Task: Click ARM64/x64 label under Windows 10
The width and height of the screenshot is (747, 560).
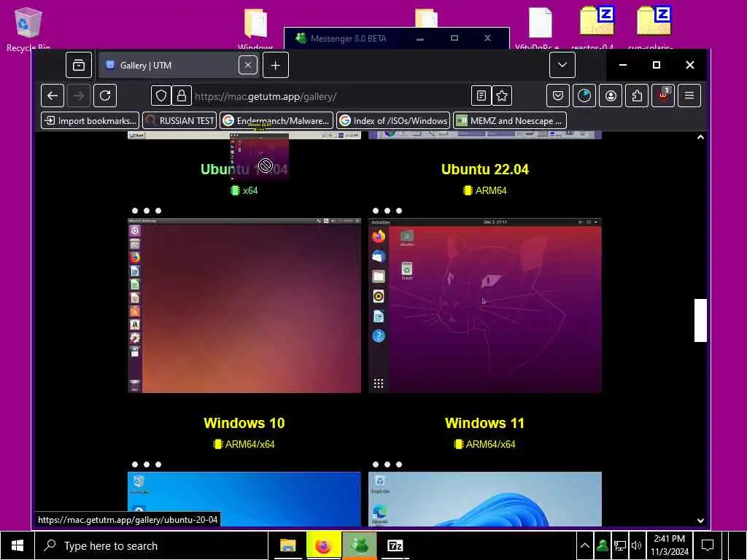Action: tap(244, 444)
